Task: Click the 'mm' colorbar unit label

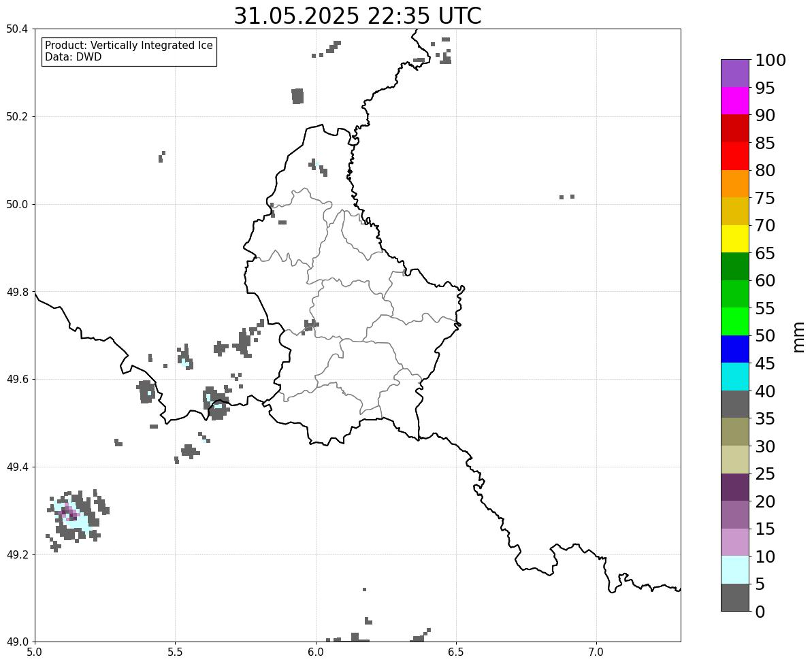Action: 798,337
